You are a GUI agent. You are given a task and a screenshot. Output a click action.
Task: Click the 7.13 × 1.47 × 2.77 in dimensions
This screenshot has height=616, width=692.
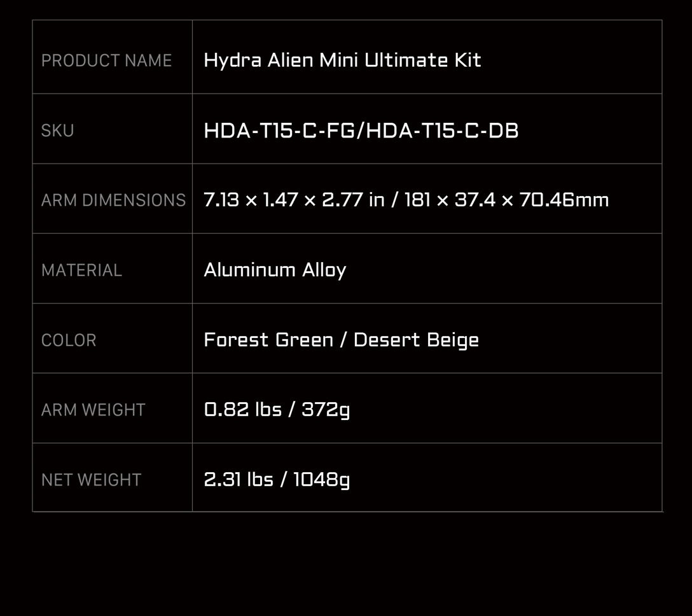click(294, 200)
